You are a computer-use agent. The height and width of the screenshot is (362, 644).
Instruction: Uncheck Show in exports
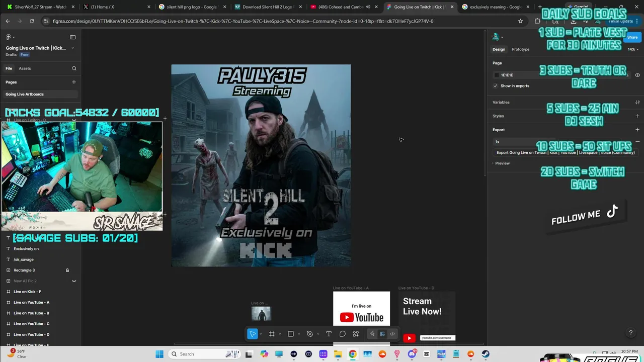pos(496,86)
